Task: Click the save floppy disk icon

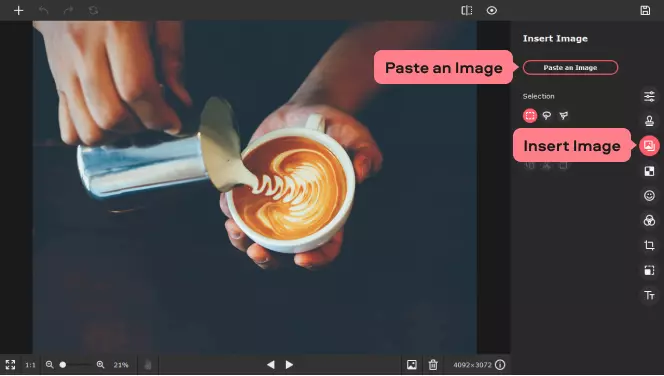Action: tap(645, 11)
